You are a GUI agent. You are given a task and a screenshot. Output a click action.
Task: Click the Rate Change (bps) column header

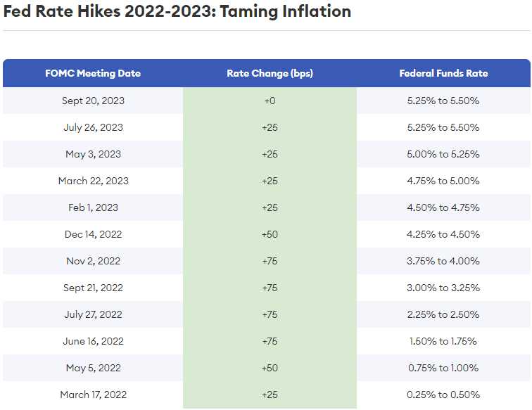[x=270, y=73]
